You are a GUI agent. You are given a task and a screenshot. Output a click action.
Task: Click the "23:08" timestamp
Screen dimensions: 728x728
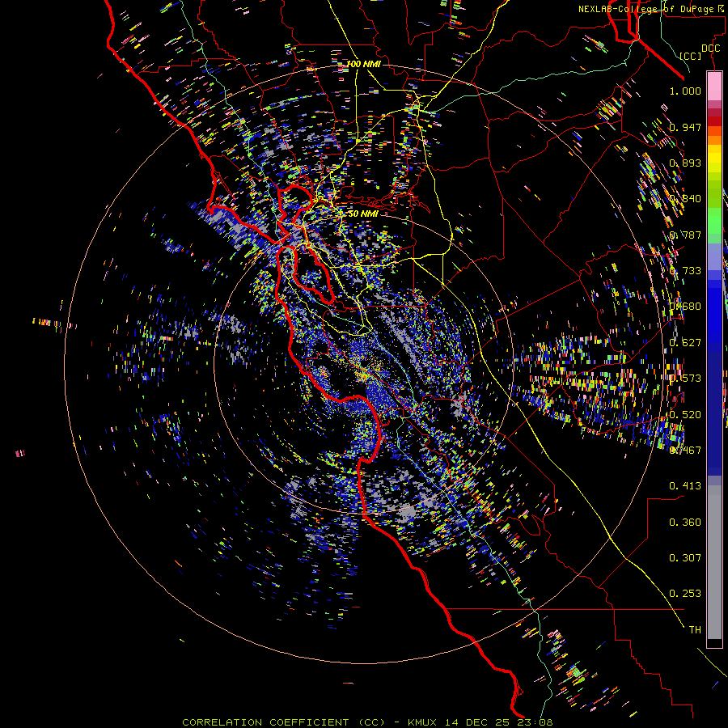(x=535, y=722)
